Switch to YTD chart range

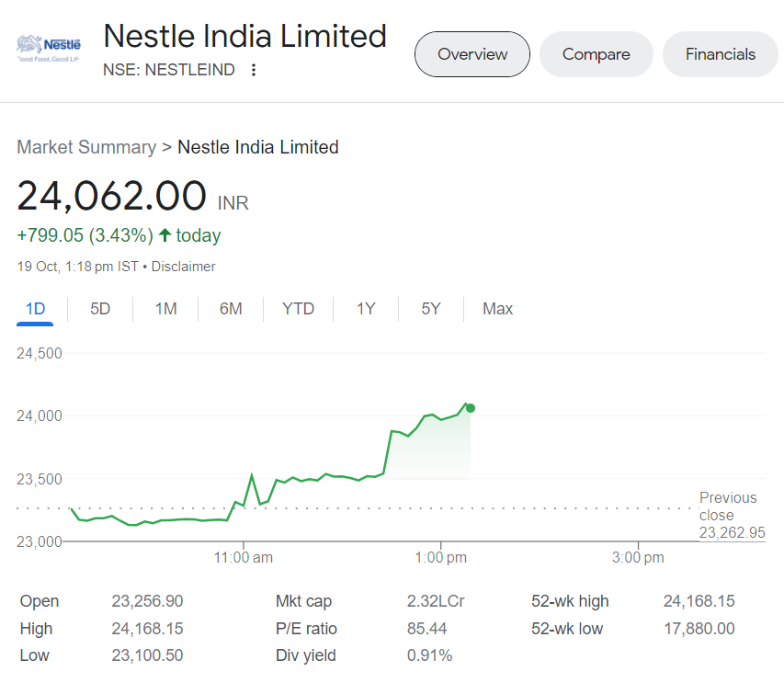[x=298, y=309]
